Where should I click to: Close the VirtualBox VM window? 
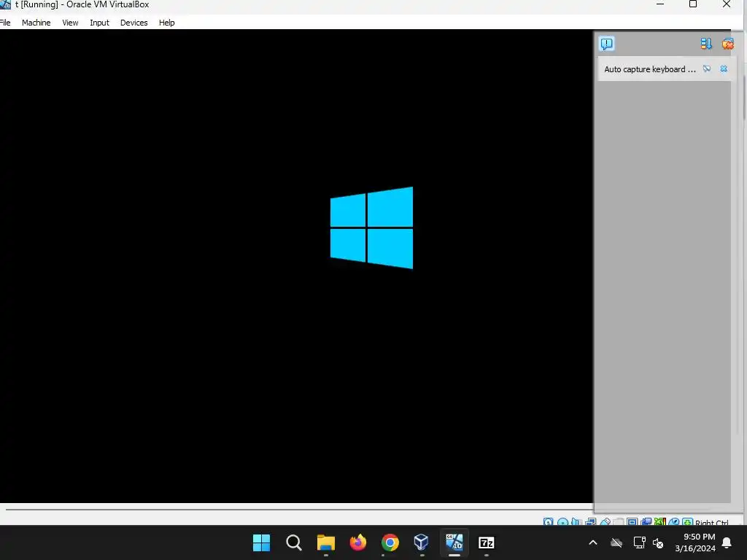727,4
